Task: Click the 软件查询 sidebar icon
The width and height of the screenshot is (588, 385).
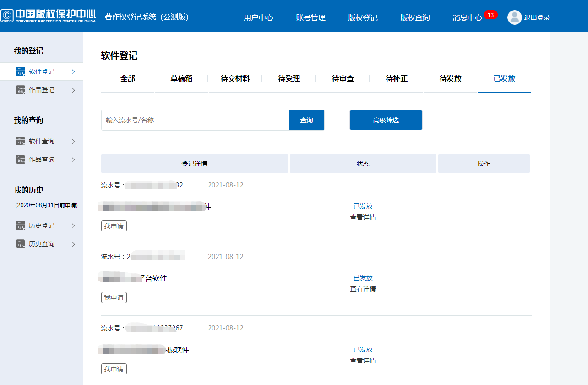Action: (21, 141)
